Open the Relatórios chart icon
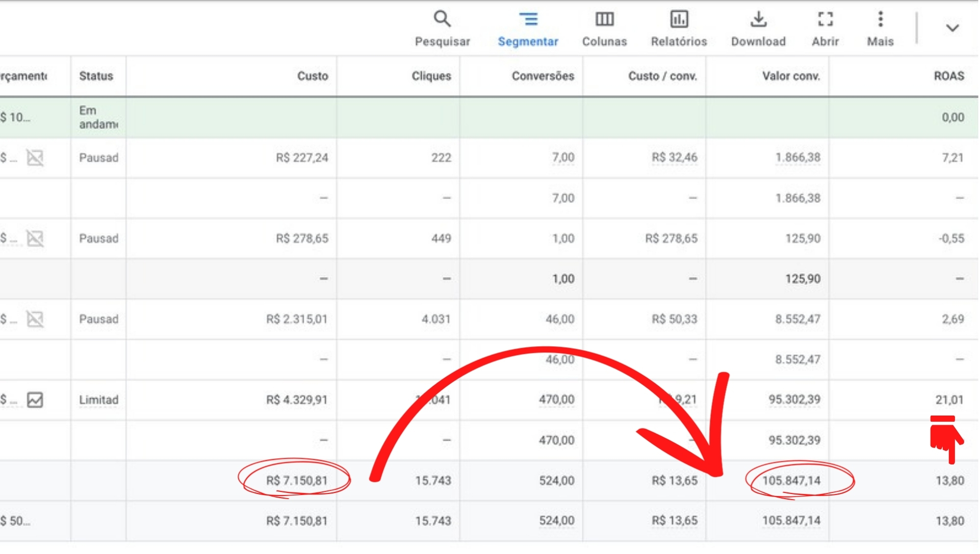Screen dimensions: 980x554 [x=679, y=19]
